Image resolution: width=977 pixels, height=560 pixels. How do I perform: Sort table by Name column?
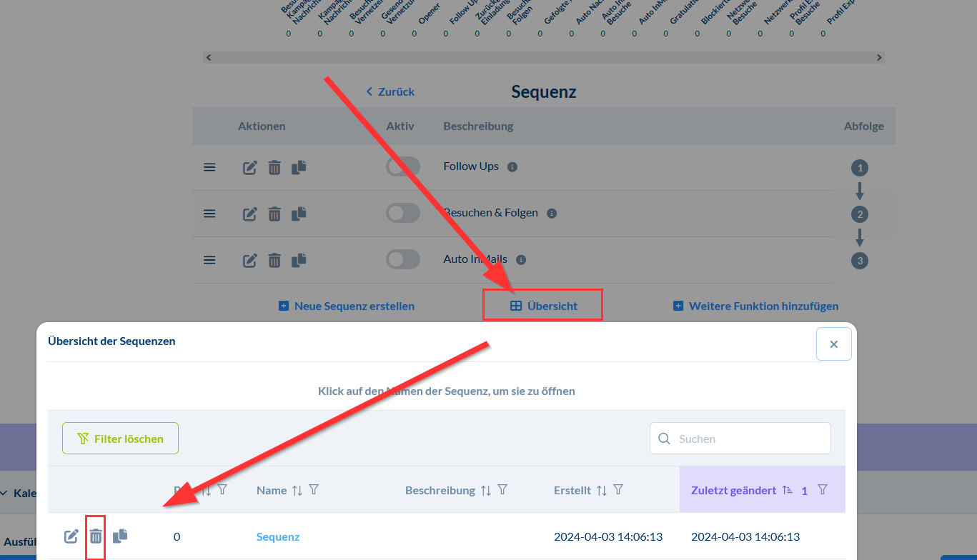[x=297, y=491]
